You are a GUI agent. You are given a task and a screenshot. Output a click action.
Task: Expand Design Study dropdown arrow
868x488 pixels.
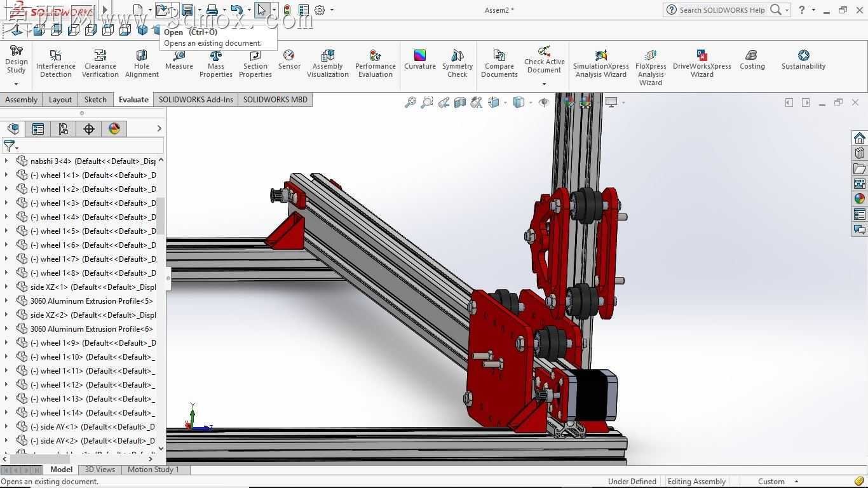point(16,84)
